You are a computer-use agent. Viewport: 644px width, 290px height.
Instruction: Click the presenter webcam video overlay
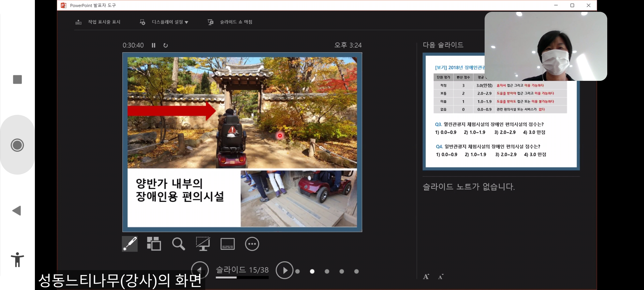coord(546,46)
